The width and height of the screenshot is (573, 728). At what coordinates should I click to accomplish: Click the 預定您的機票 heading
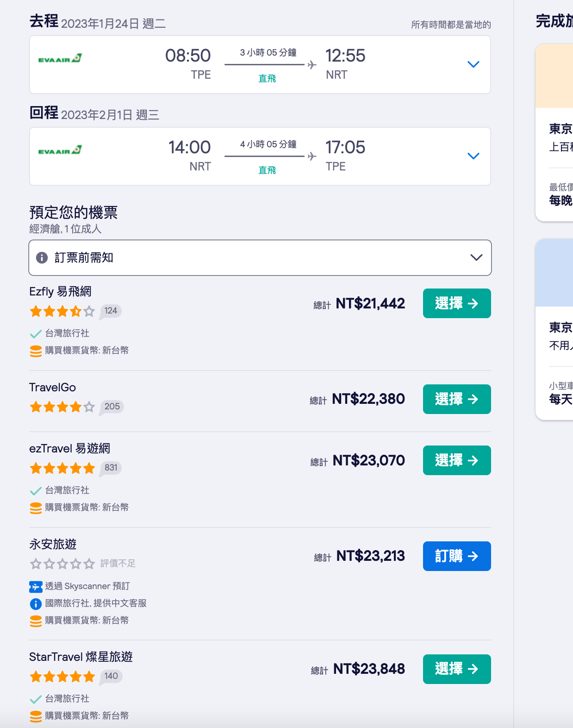tap(74, 213)
